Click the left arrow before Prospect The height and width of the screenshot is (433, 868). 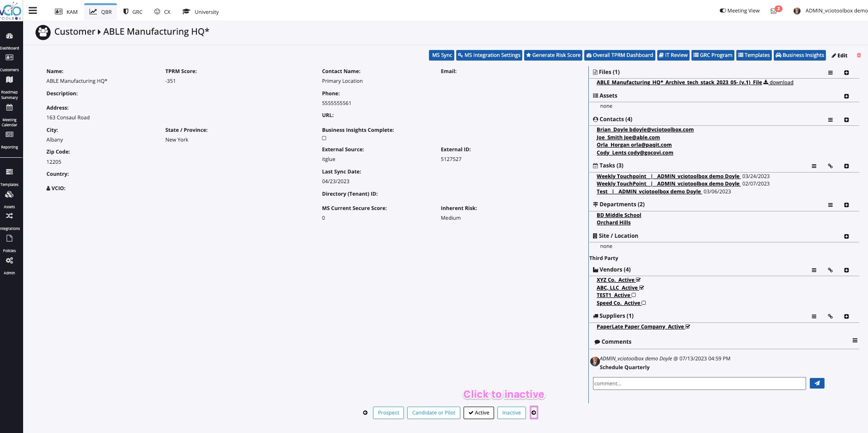[365, 413]
